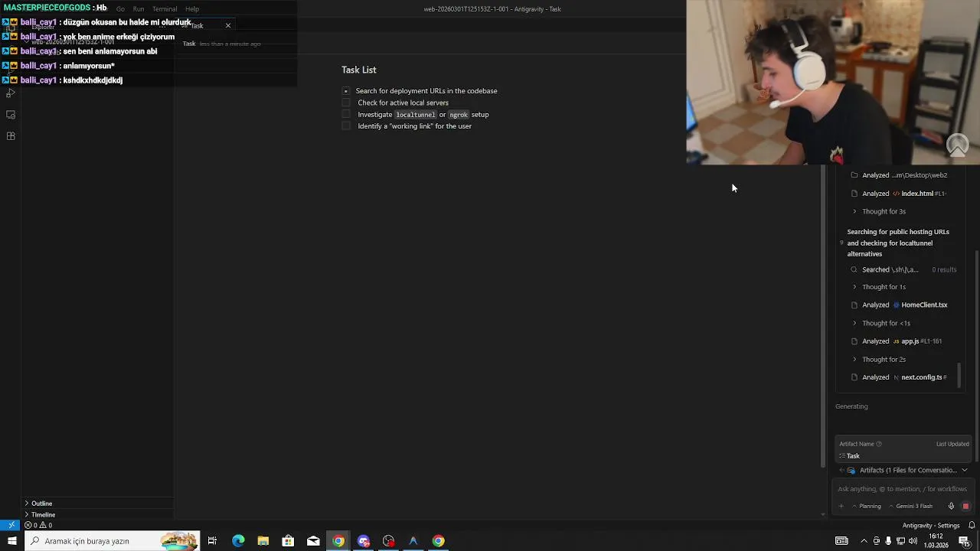Click the Artifact Name help icon
Image resolution: width=980 pixels, height=551 pixels.
[878, 445]
